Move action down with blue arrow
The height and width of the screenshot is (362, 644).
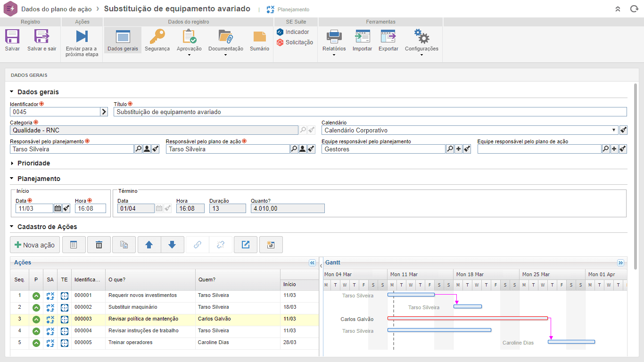pos(173,245)
